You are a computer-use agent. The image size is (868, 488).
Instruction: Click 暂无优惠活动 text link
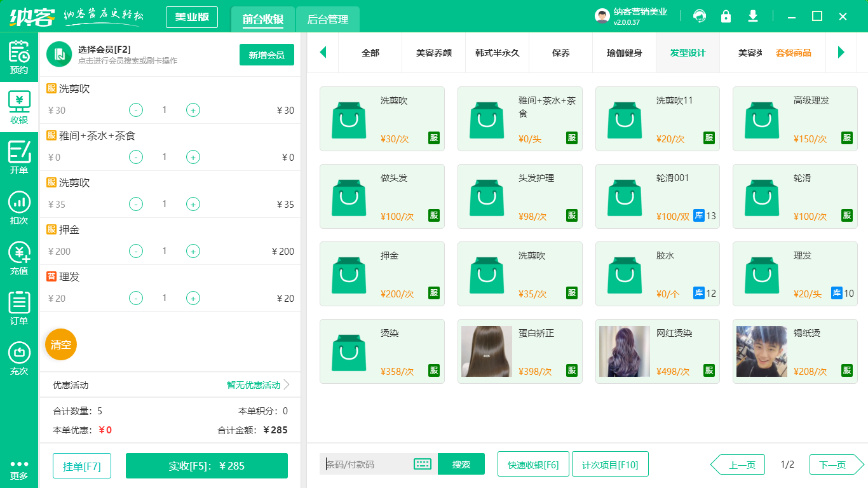(x=254, y=385)
